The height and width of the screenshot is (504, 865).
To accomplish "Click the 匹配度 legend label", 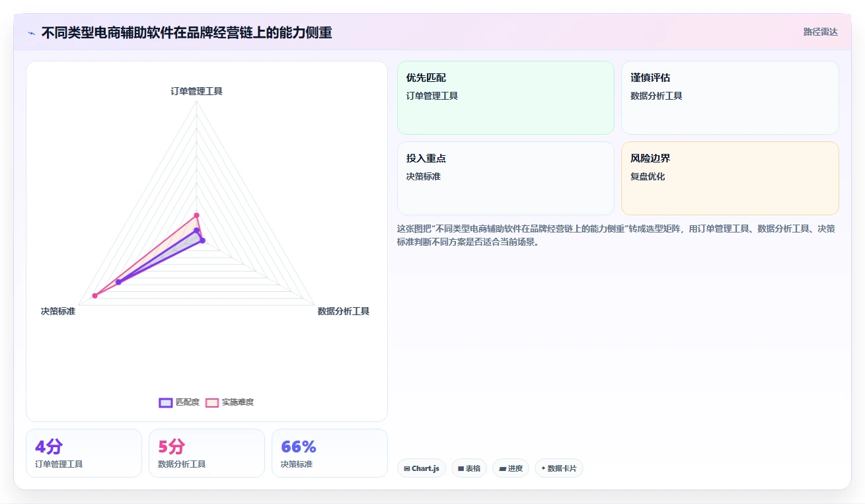I will 187,402.
